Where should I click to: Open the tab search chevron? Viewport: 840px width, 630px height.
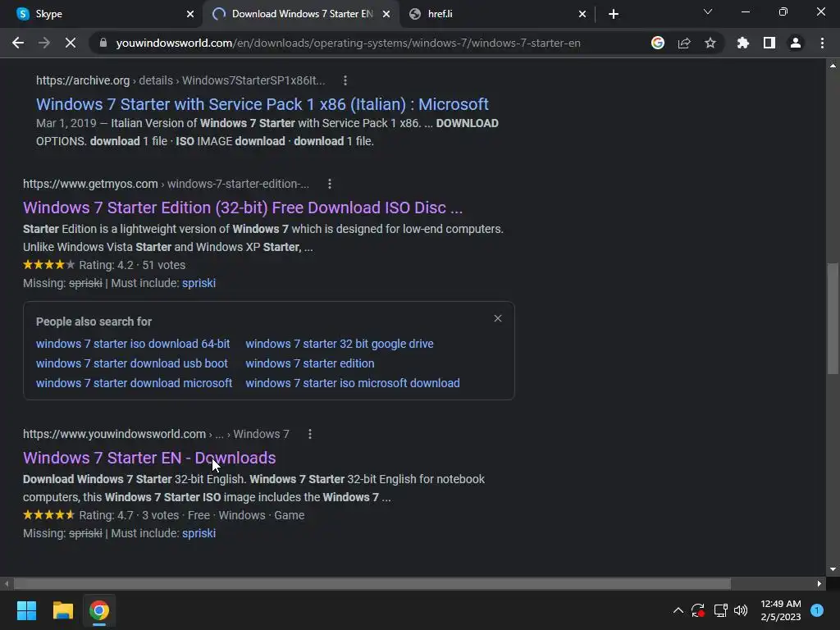click(708, 11)
